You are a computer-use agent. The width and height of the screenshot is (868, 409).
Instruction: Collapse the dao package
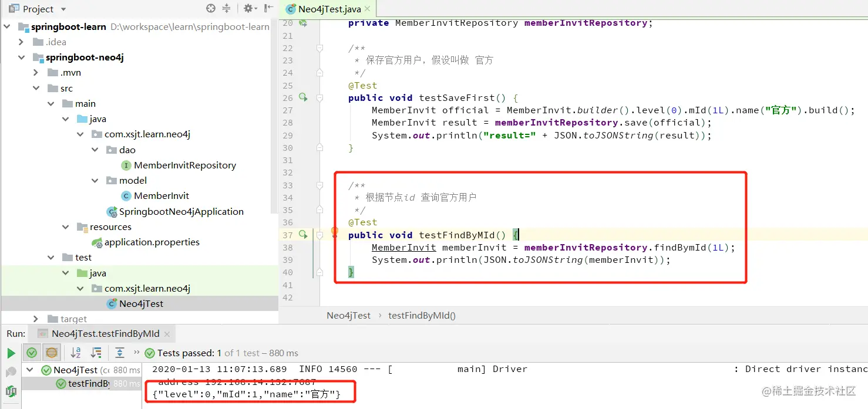(x=95, y=150)
